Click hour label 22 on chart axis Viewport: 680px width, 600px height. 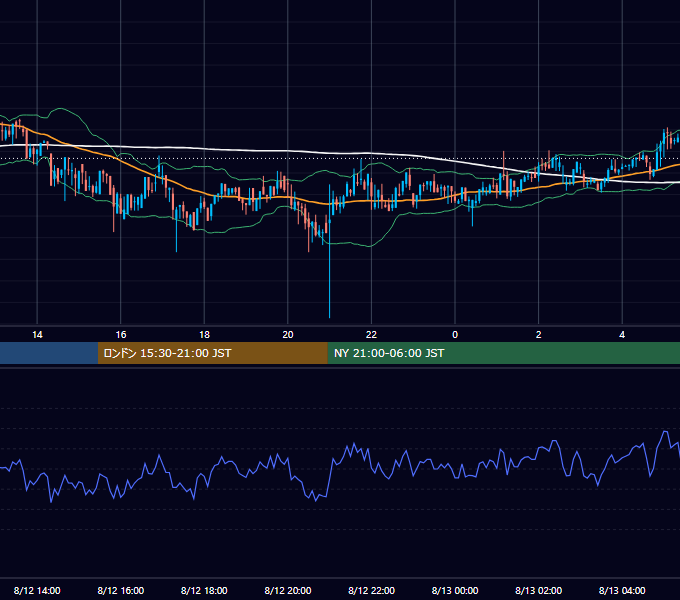click(371, 334)
